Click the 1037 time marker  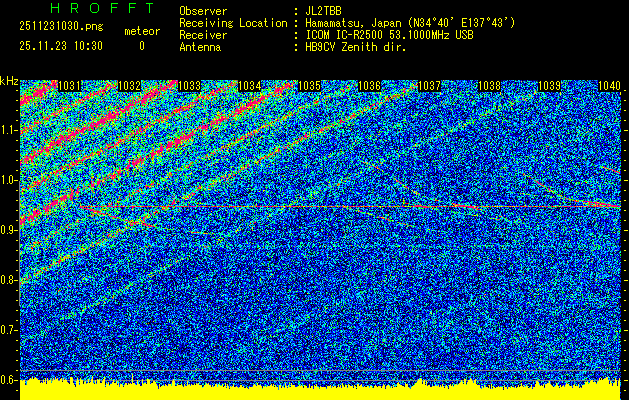(429, 86)
